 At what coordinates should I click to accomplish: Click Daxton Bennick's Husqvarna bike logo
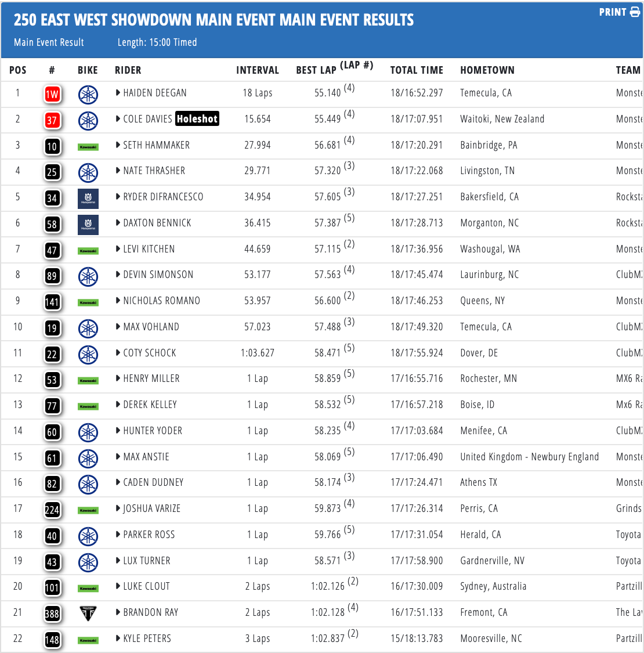click(88, 225)
